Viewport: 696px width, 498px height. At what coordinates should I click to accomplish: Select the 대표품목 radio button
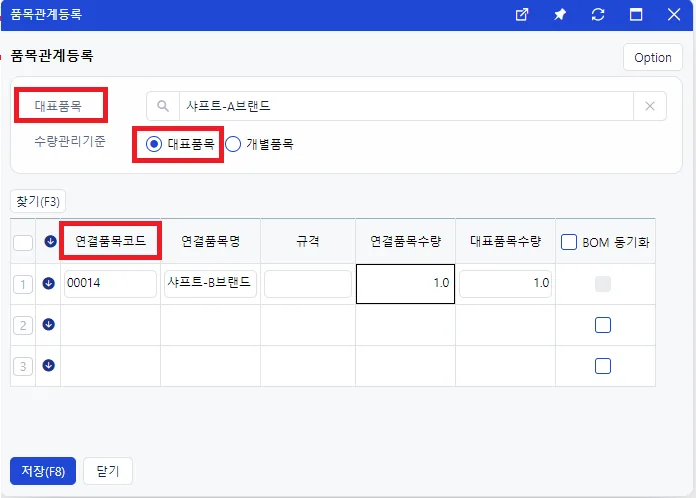point(154,144)
